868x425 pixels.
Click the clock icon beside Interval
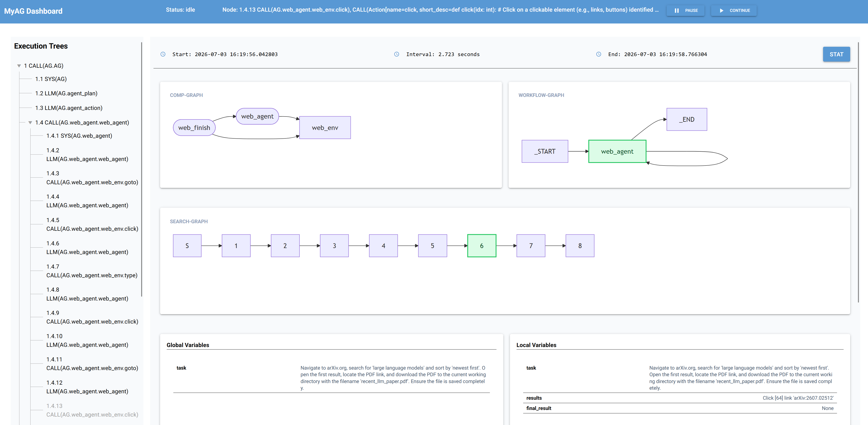(397, 54)
